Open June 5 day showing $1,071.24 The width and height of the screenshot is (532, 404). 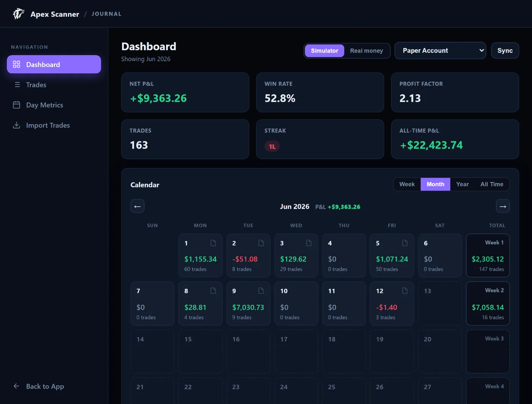pyautogui.click(x=392, y=255)
